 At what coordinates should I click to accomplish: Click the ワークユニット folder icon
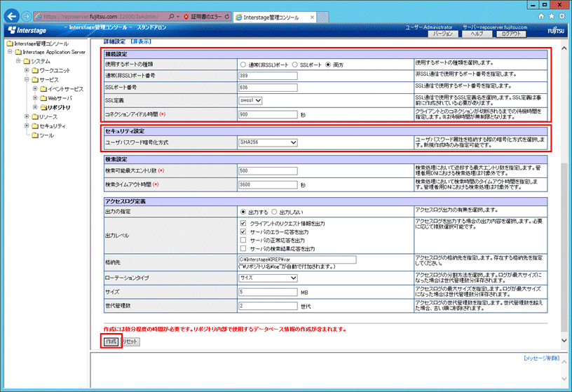36,71
